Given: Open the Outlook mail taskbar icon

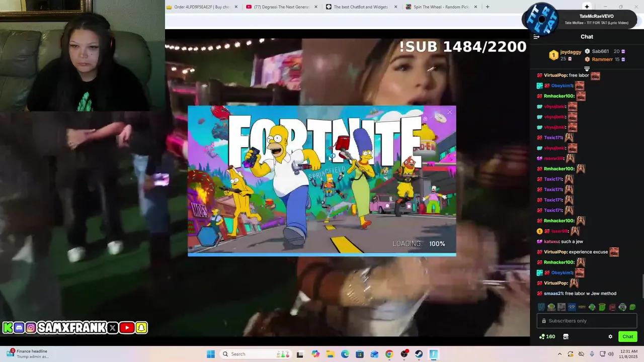Looking at the screenshot, I should (374, 354).
